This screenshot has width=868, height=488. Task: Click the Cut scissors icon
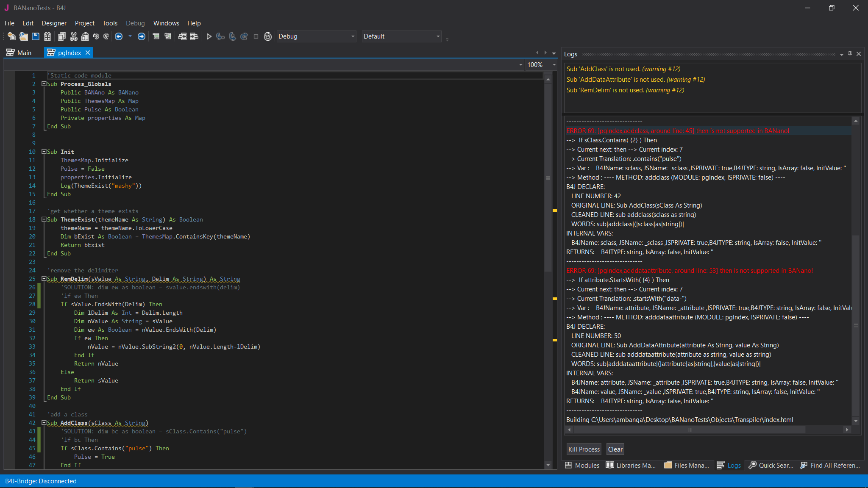pos(74,36)
